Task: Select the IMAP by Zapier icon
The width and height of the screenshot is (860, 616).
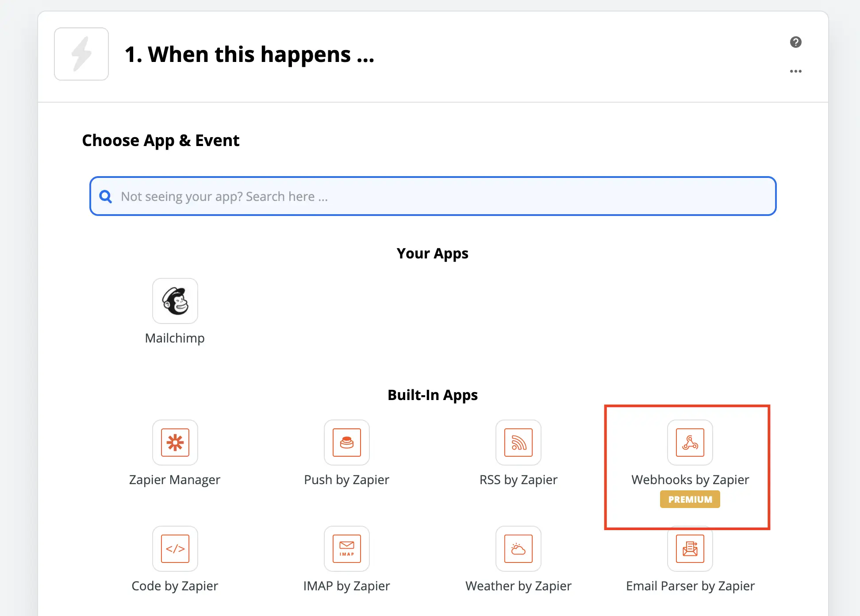Action: [347, 549]
